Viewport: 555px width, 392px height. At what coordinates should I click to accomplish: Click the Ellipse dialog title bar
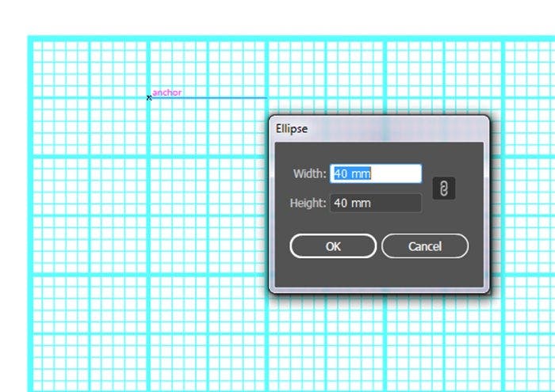coord(381,128)
